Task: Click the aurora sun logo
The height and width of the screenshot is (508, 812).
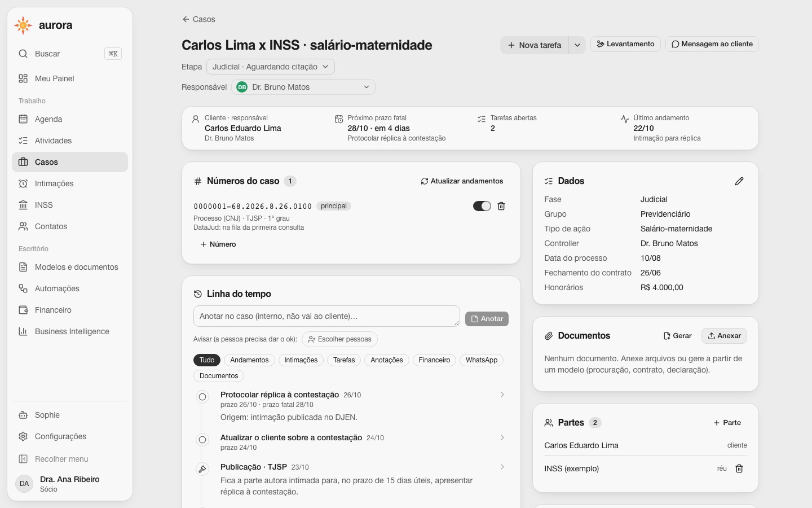Action: pos(23,25)
